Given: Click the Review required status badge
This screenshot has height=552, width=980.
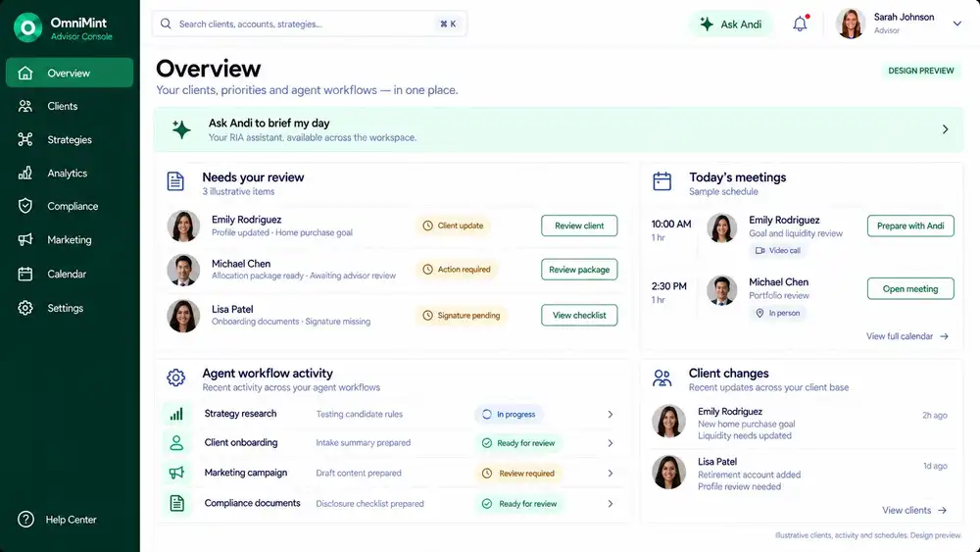Looking at the screenshot, I should coord(518,474).
